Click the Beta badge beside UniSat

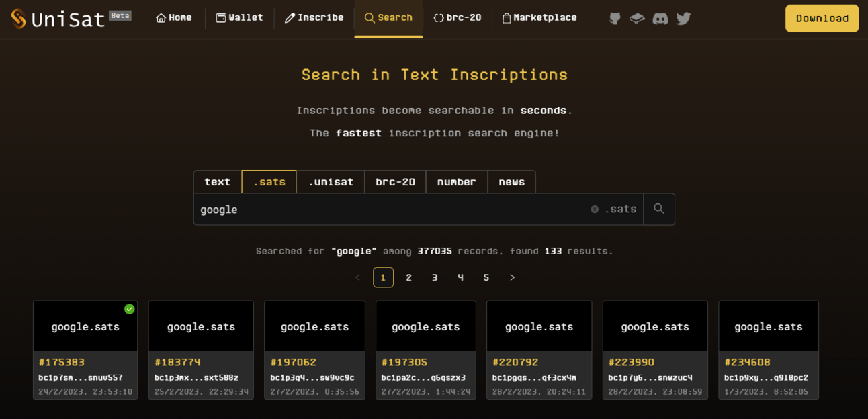(120, 15)
